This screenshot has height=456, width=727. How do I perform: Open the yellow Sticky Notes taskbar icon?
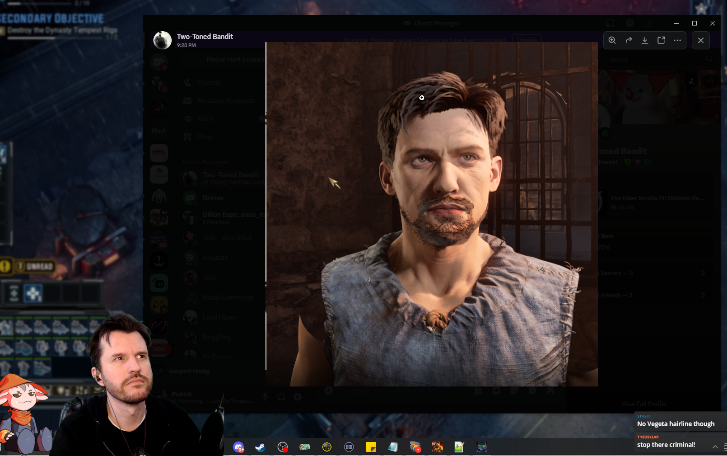point(370,447)
